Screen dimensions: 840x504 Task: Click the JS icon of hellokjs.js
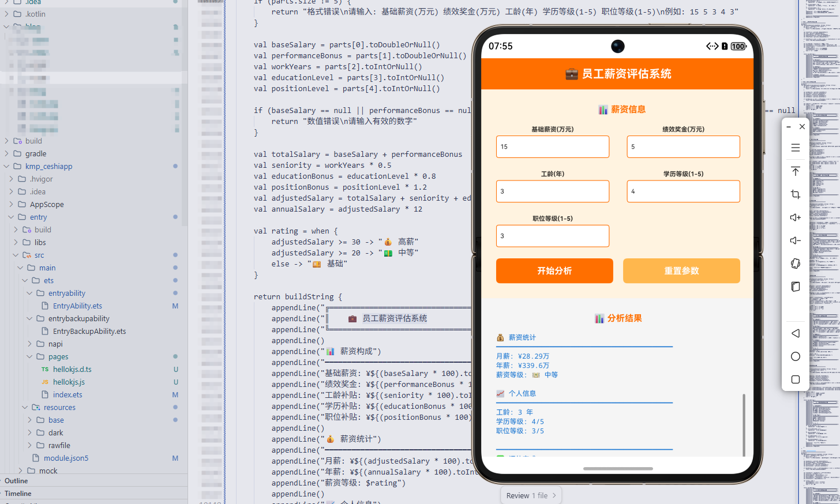(x=45, y=382)
